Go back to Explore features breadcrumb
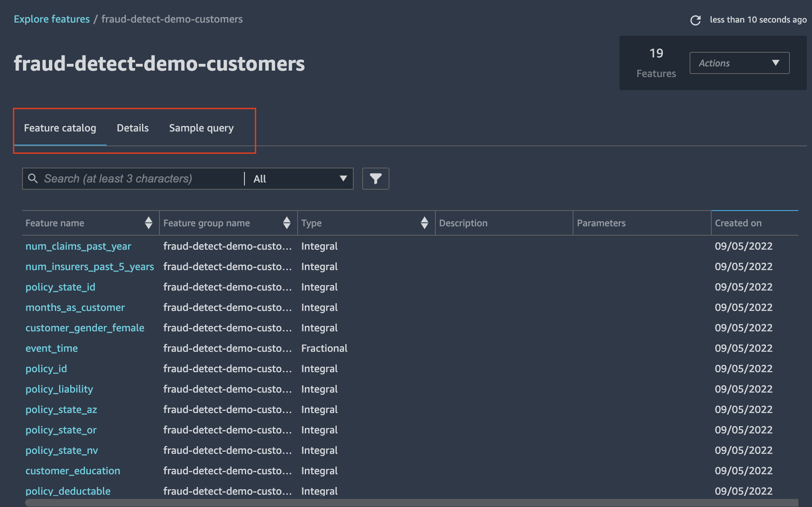The width and height of the screenshot is (812, 507). coord(52,19)
